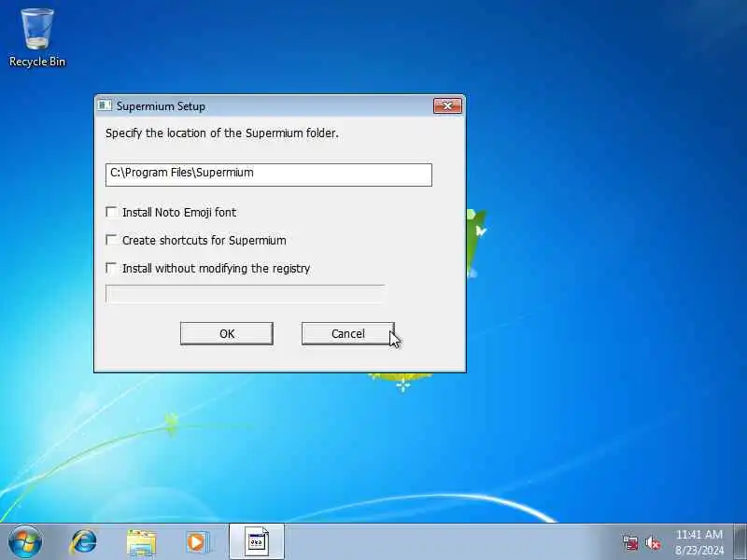
Task: Click the network status tray icon
Action: (x=630, y=542)
